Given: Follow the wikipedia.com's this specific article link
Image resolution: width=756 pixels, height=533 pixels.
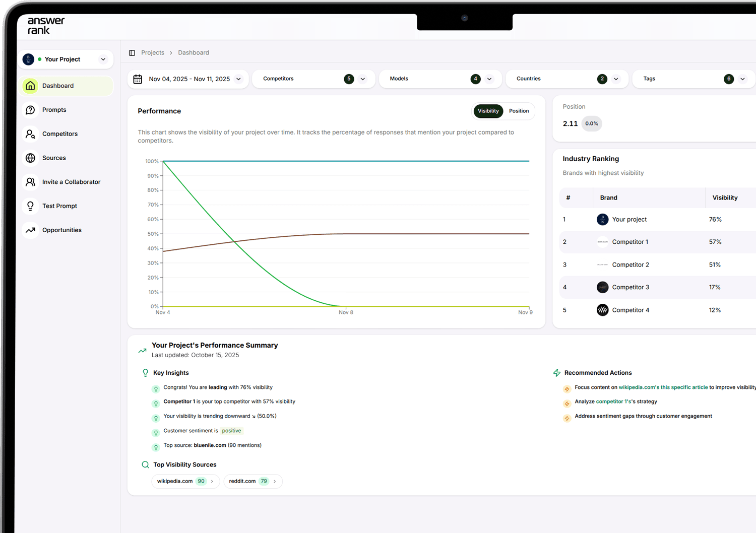Looking at the screenshot, I should [663, 387].
